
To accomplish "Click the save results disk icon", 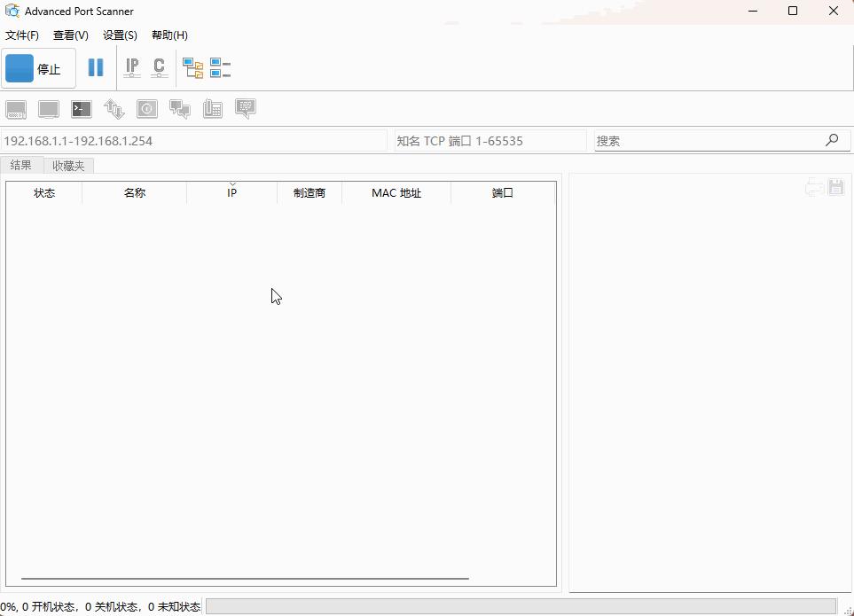I will (x=834, y=186).
